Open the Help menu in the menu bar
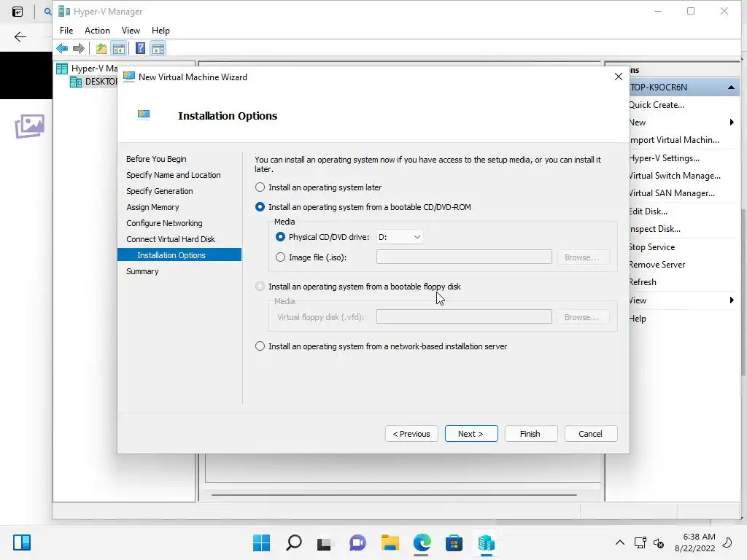This screenshot has height=560, width=747. coord(160,31)
